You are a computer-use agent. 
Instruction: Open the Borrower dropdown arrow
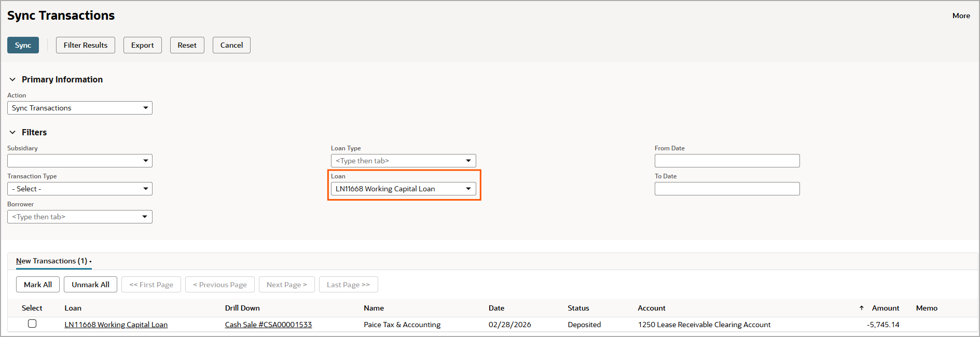145,217
